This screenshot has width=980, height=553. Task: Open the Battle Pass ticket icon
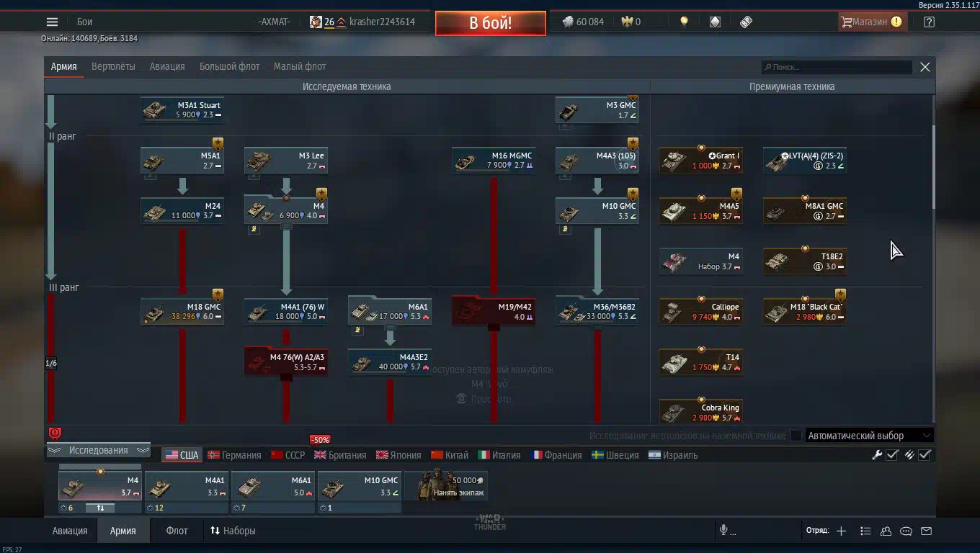point(746,22)
